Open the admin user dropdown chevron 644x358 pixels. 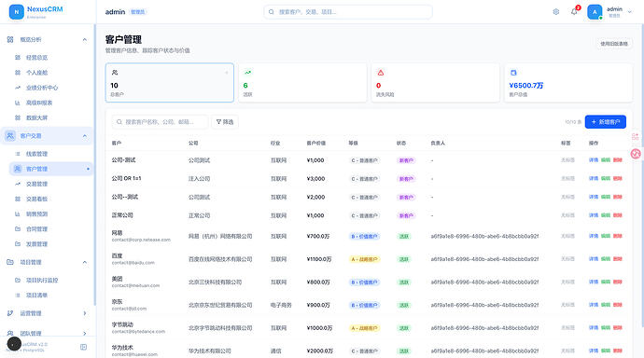(x=630, y=12)
